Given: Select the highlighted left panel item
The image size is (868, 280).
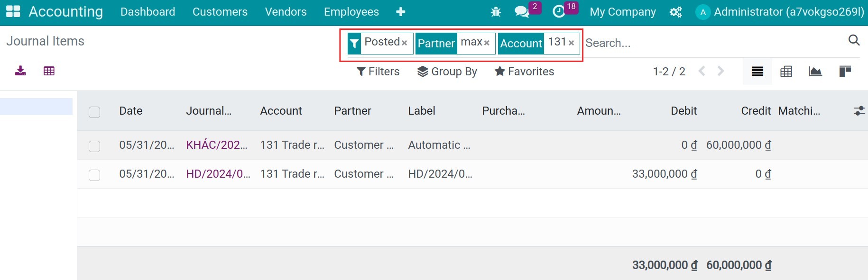Looking at the screenshot, I should pyautogui.click(x=36, y=107).
